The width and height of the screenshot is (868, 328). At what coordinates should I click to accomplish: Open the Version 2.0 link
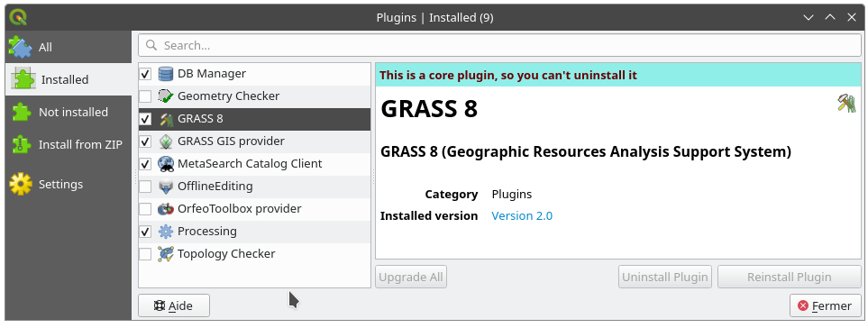click(522, 215)
